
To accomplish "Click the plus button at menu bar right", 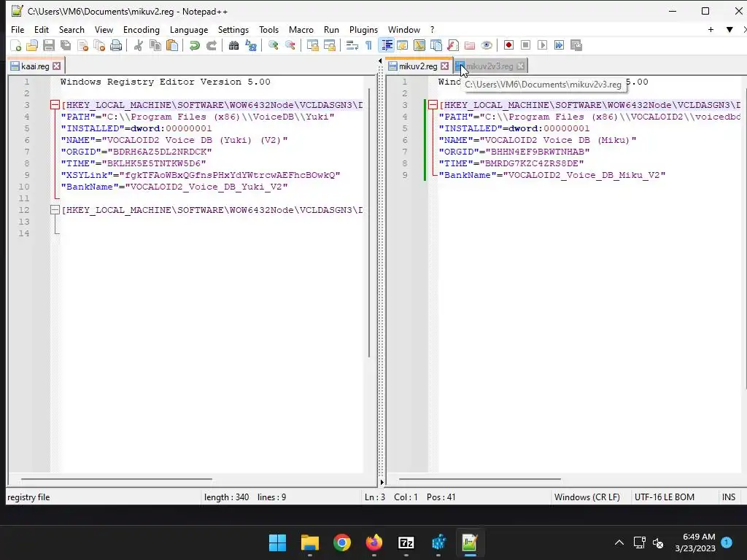I will [711, 29].
